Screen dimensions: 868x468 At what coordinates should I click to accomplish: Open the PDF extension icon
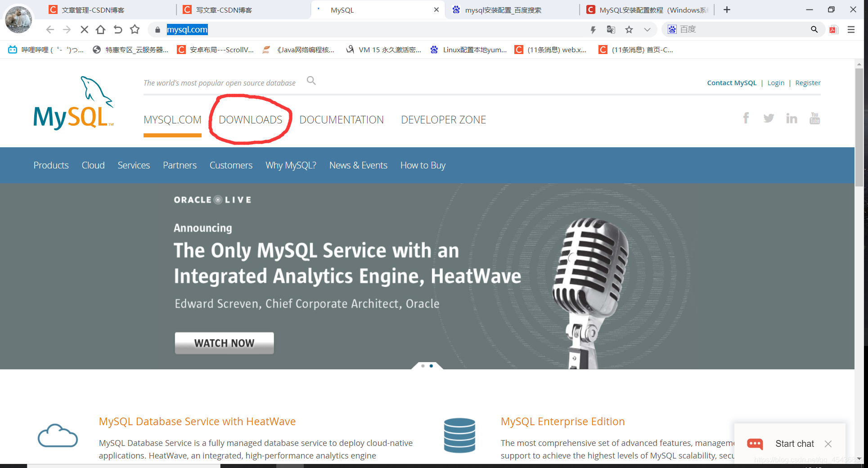tap(834, 30)
